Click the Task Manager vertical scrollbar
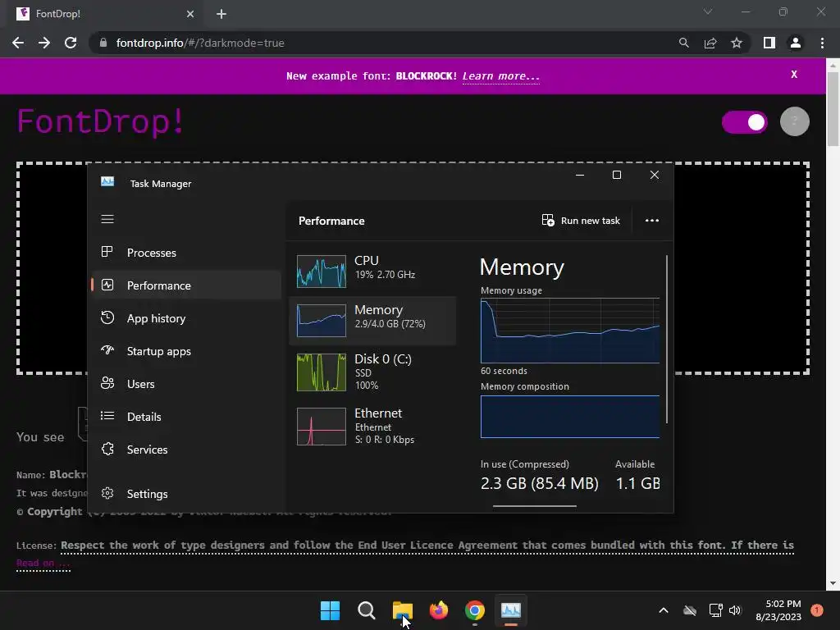This screenshot has width=840, height=630. point(667,339)
